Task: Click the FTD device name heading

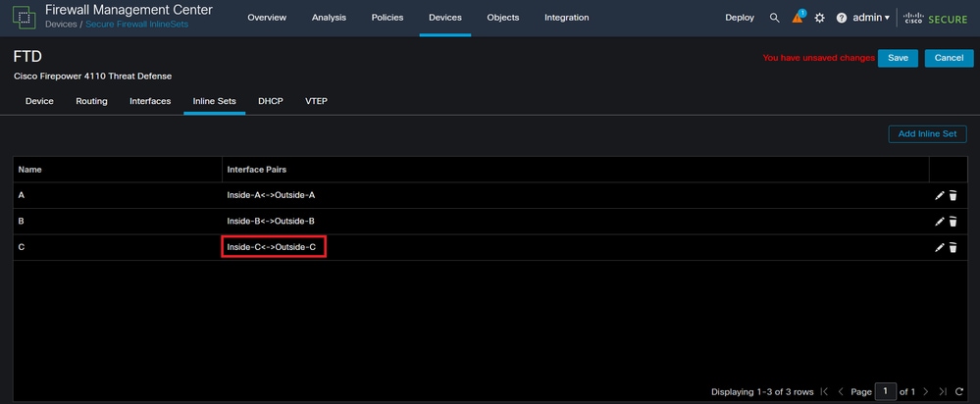Action: pos(27,57)
